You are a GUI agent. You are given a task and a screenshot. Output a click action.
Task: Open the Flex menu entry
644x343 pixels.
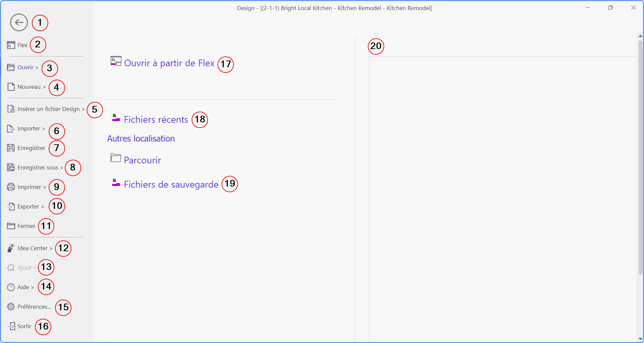click(23, 45)
